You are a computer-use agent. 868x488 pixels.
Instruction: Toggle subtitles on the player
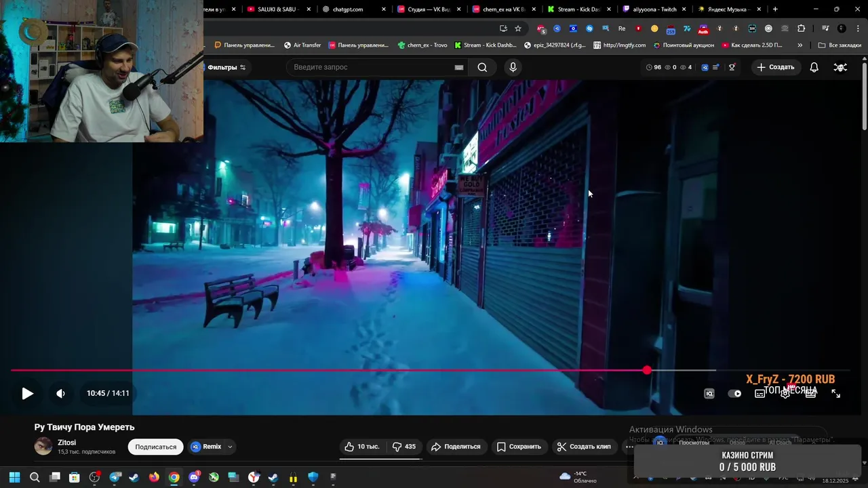(759, 394)
